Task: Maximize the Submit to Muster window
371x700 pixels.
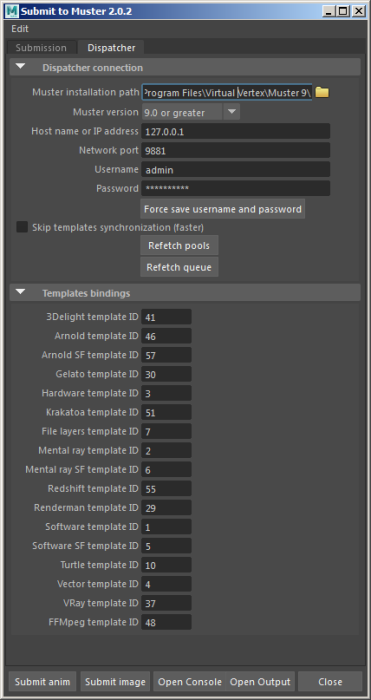Action: point(342,11)
